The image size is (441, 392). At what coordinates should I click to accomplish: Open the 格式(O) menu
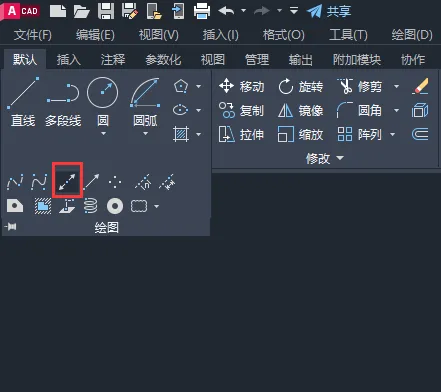pos(283,35)
